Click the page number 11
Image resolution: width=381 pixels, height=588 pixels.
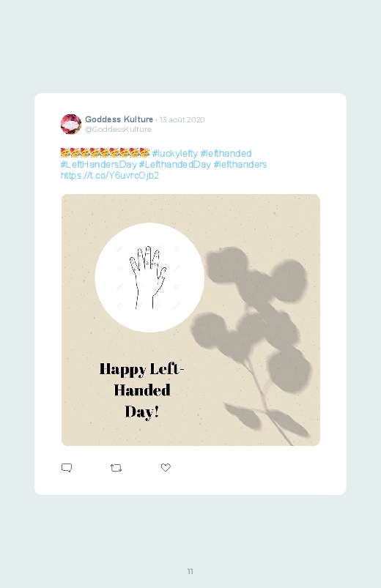point(190,571)
